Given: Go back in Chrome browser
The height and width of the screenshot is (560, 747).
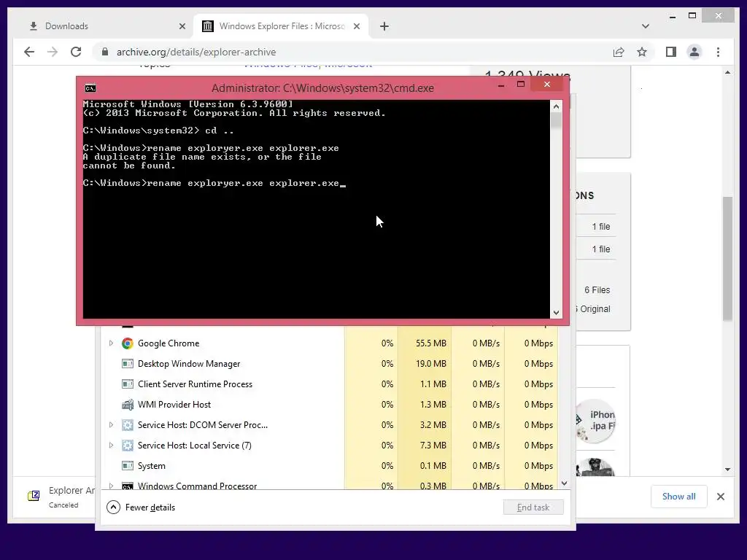Looking at the screenshot, I should click(x=29, y=52).
